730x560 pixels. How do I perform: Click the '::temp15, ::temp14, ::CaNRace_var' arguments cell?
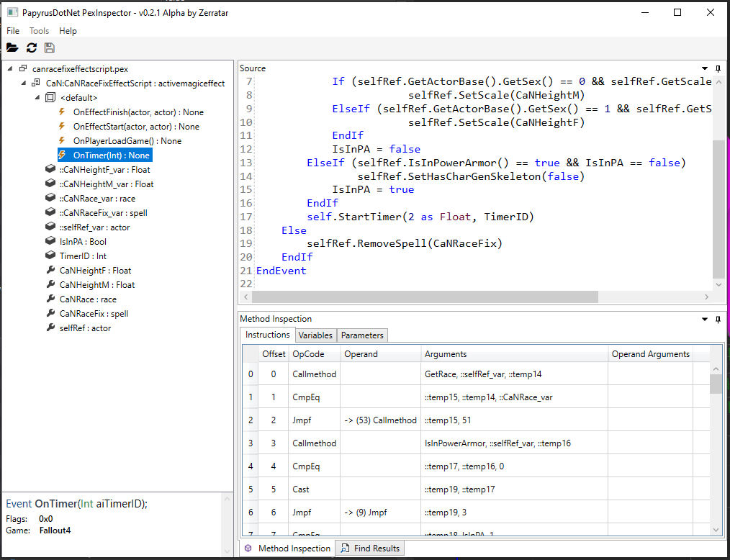[x=515, y=397]
